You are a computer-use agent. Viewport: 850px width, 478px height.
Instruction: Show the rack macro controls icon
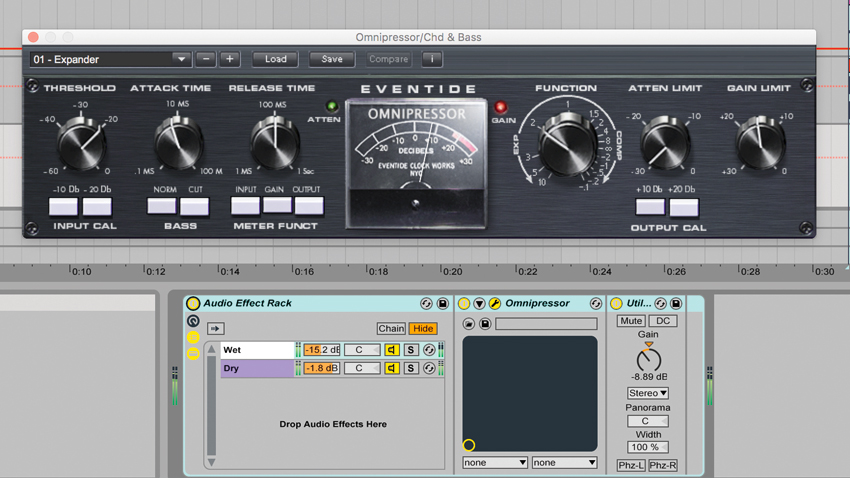(193, 321)
